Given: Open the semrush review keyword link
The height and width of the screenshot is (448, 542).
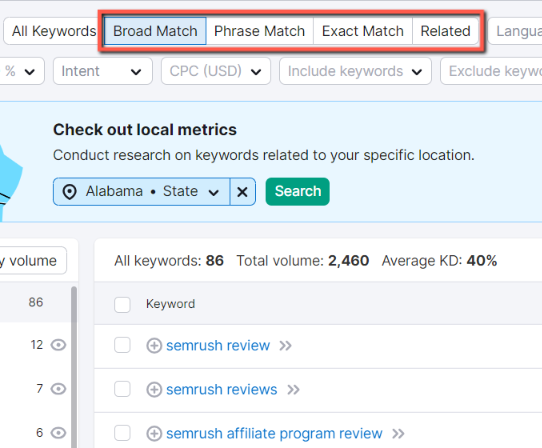Looking at the screenshot, I should (218, 345).
